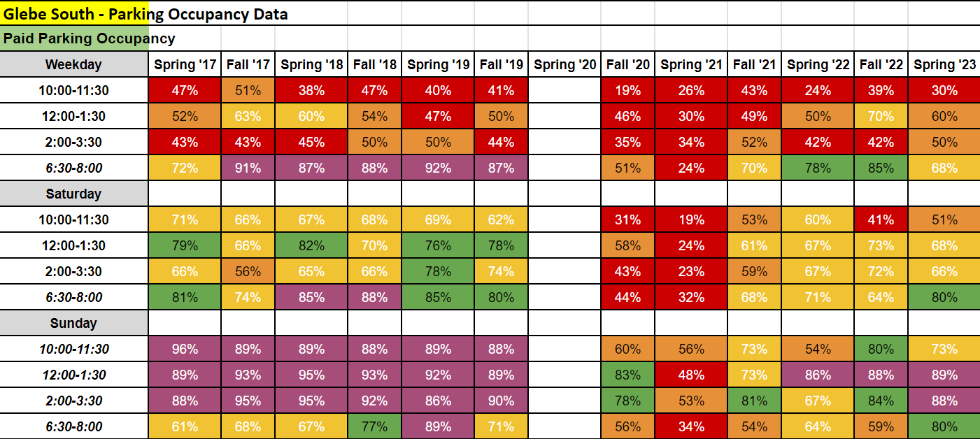This screenshot has height=439, width=980.
Task: Click the Spring '23 column header
Action: pyautogui.click(x=944, y=64)
